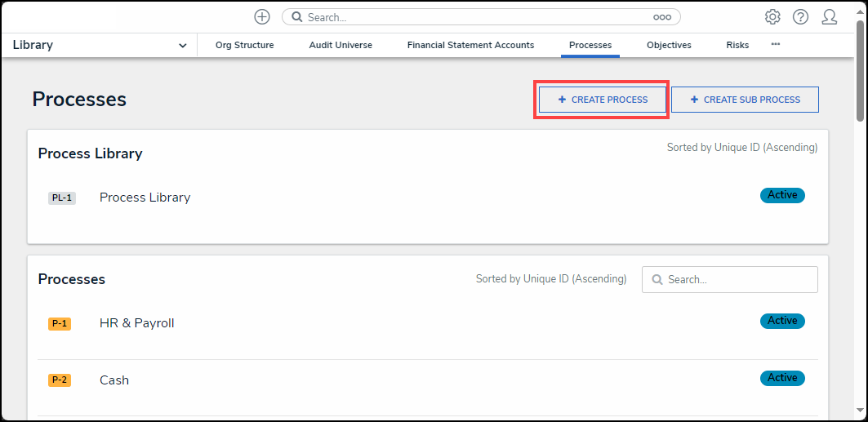868x422 pixels.
Task: Open the user profile icon
Action: pyautogui.click(x=830, y=17)
